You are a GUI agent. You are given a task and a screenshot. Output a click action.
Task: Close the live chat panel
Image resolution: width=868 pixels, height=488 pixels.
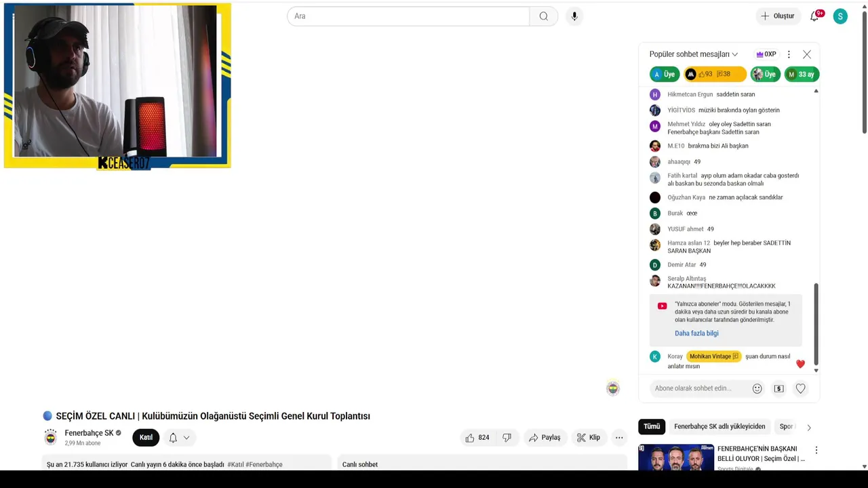click(807, 54)
